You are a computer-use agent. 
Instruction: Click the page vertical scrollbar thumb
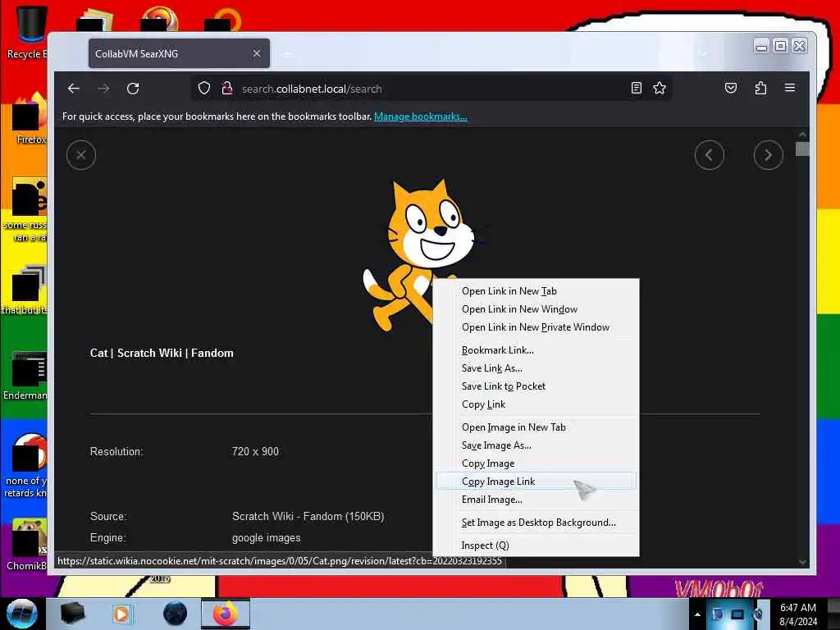point(802,148)
